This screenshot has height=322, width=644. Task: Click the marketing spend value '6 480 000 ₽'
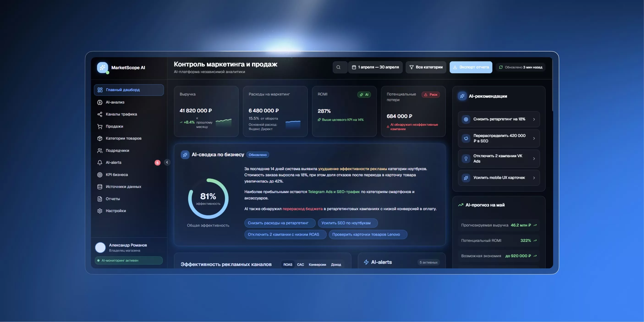264,110
